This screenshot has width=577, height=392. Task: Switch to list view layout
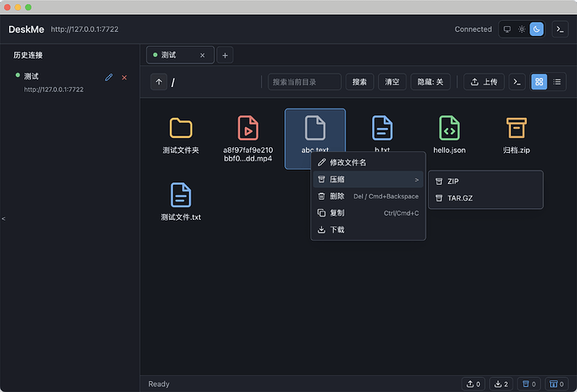[557, 82]
